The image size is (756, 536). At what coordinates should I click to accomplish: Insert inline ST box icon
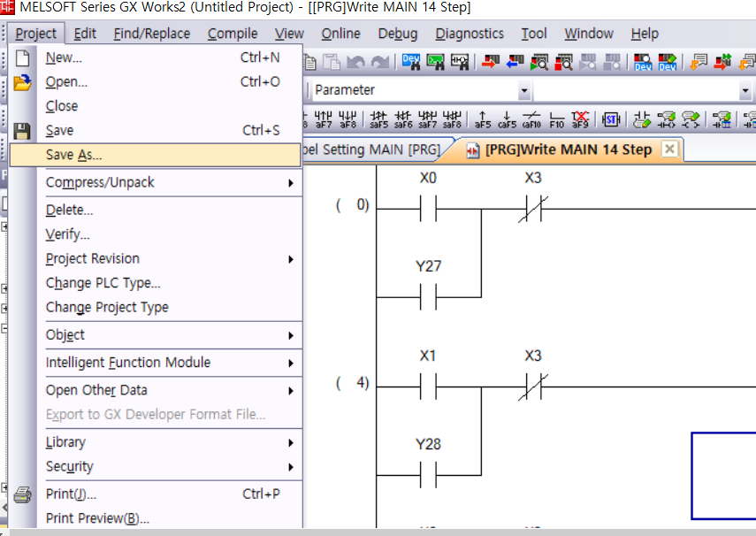tap(611, 119)
